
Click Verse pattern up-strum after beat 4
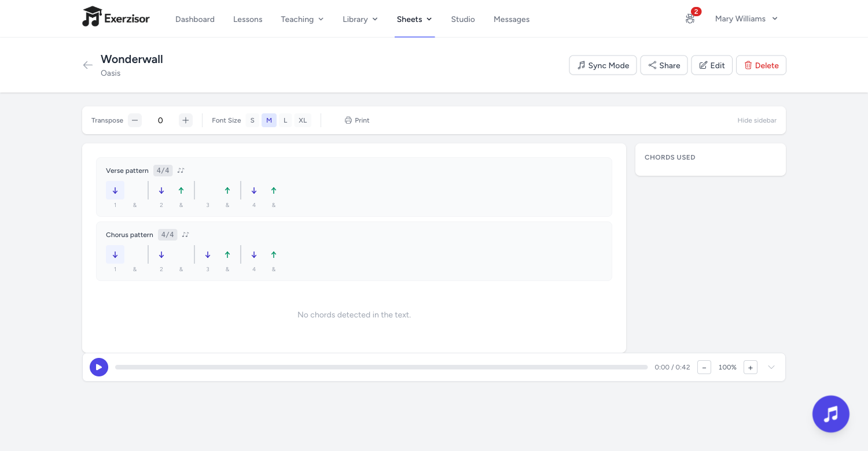coord(274,190)
